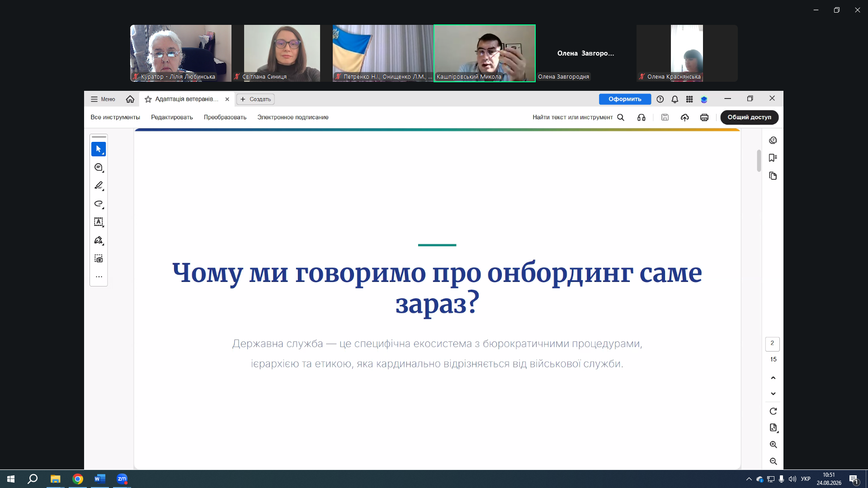
Task: Star the Адаптація ветеранів document
Action: 148,99
